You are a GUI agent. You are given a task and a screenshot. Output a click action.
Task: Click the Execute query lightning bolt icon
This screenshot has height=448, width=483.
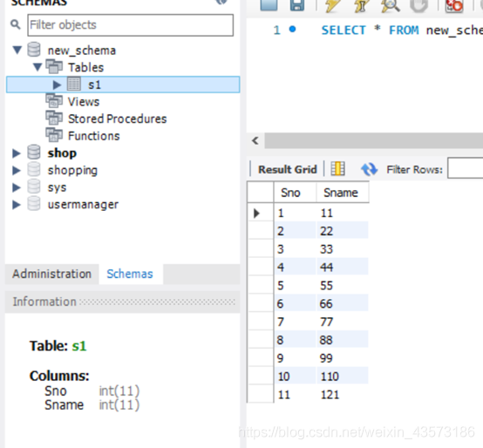tap(333, 5)
